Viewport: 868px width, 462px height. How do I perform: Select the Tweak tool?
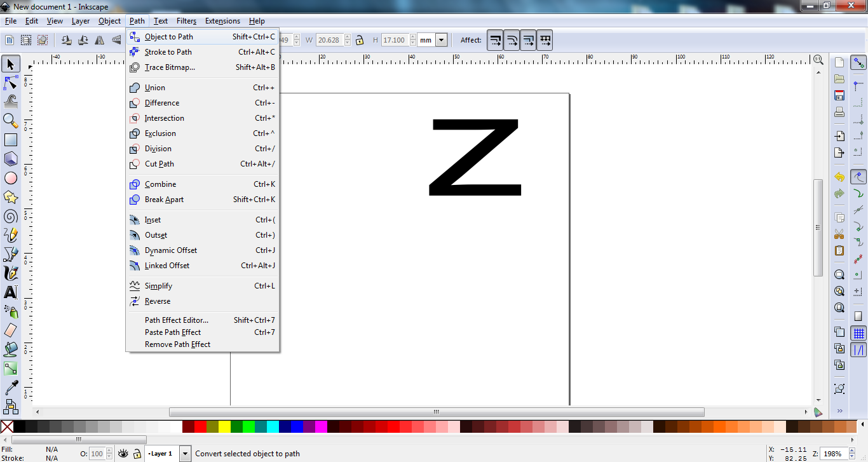pyautogui.click(x=11, y=101)
